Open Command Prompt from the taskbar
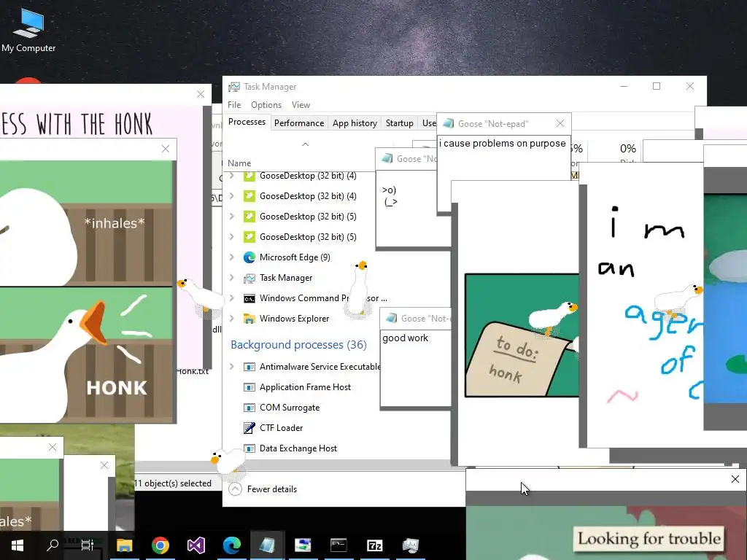Viewport: 747px width, 560px height. (338, 545)
